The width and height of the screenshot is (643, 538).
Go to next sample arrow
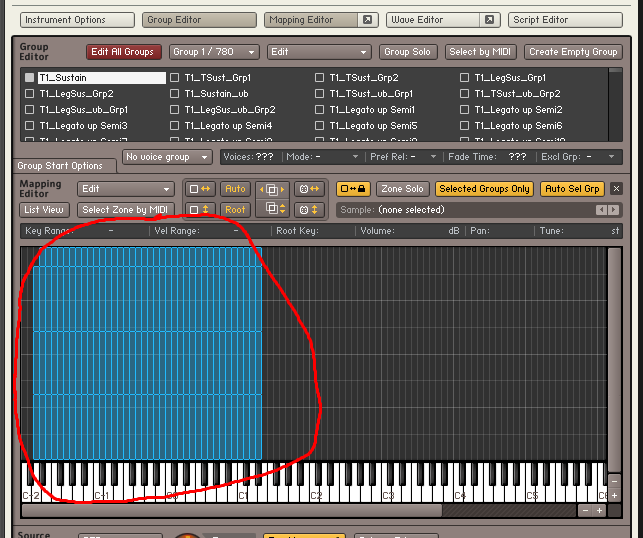[613, 210]
